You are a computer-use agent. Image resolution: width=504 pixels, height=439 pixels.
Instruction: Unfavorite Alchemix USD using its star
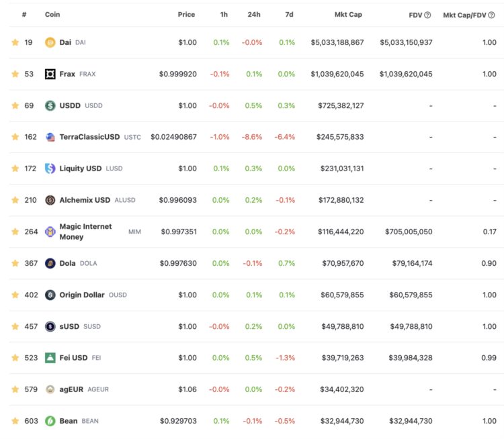(15, 200)
